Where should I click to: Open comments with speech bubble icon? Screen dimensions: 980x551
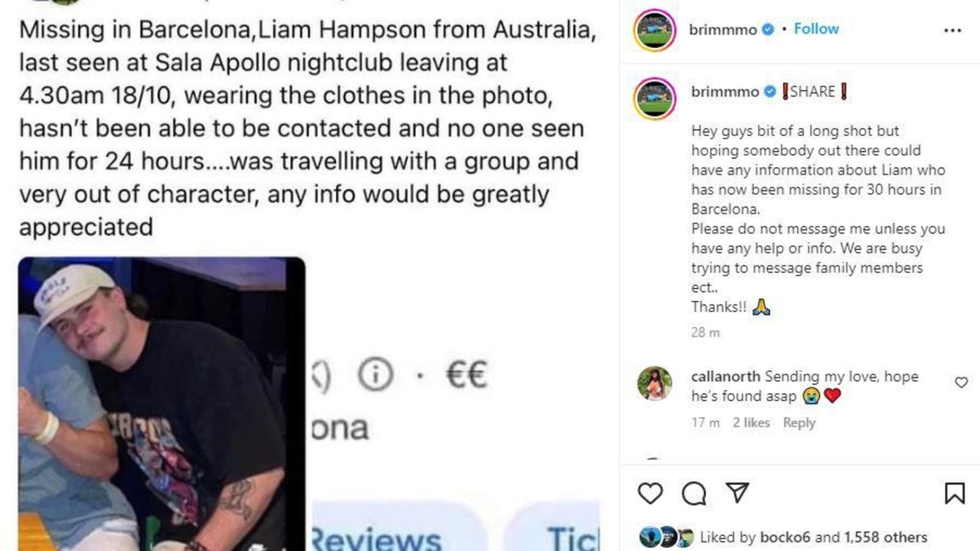tap(694, 494)
